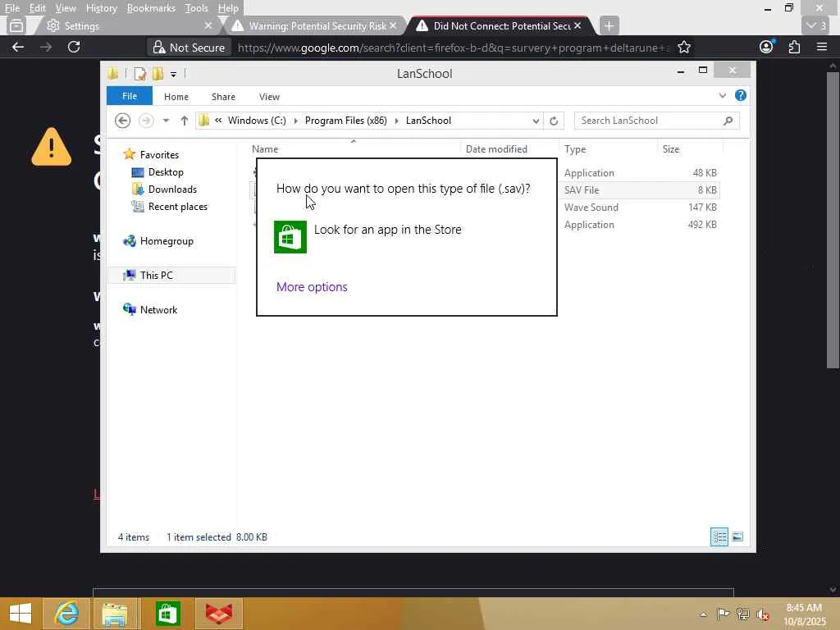Select Recent places in navigation pane

[x=177, y=206]
